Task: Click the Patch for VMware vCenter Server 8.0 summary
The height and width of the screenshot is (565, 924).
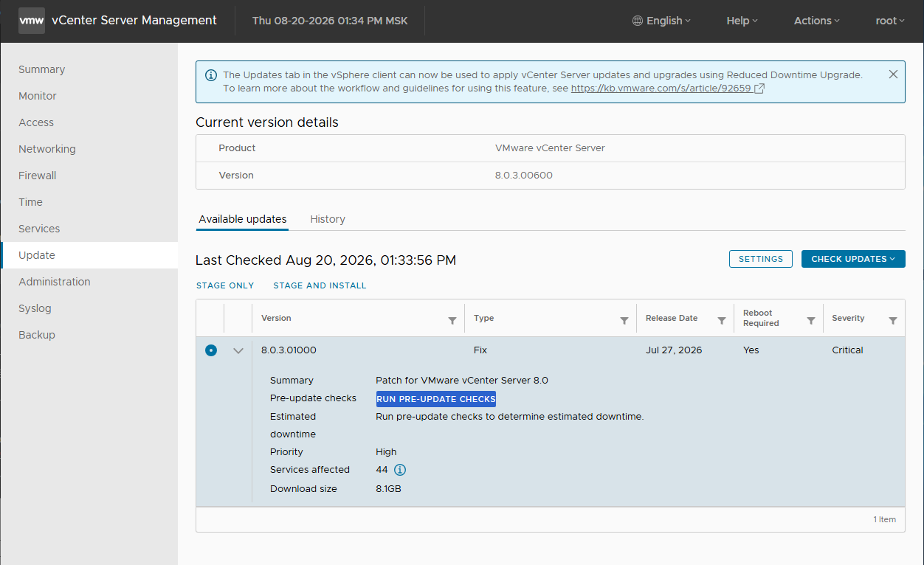Action: [462, 381]
